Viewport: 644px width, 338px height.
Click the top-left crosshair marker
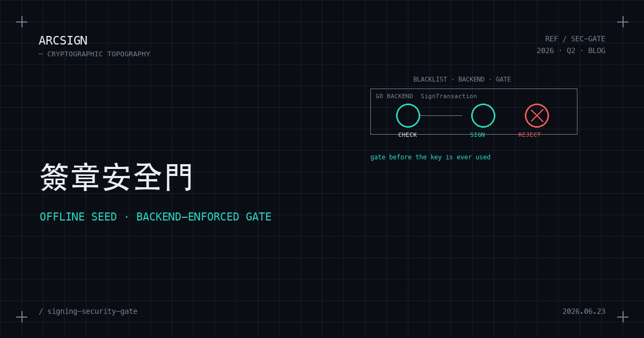[x=21, y=21]
